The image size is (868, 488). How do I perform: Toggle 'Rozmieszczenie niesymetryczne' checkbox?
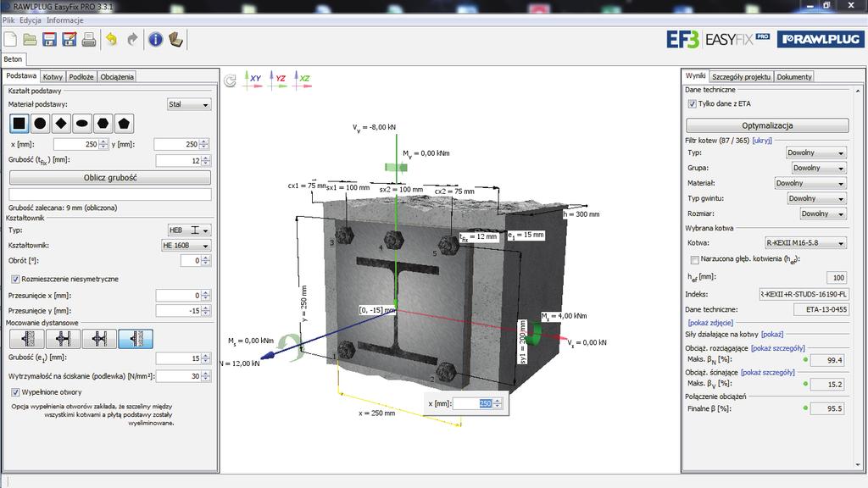15,279
